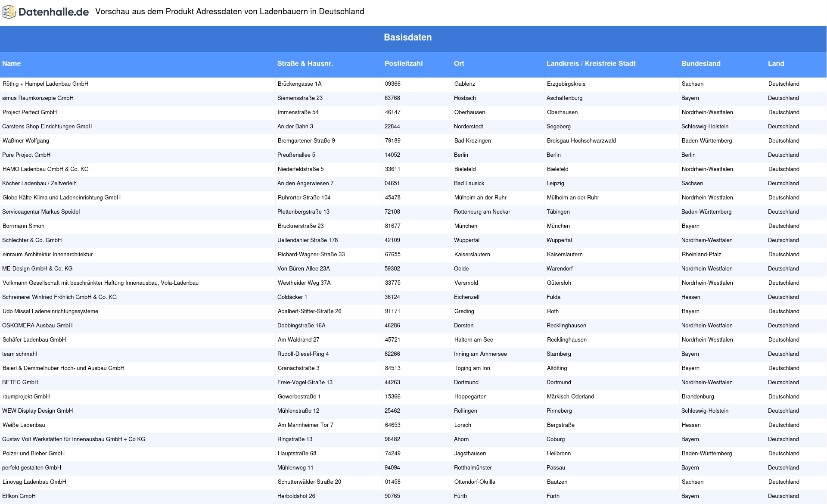The image size is (827, 504).
Task: Click postal code 09366
Action: point(393,84)
